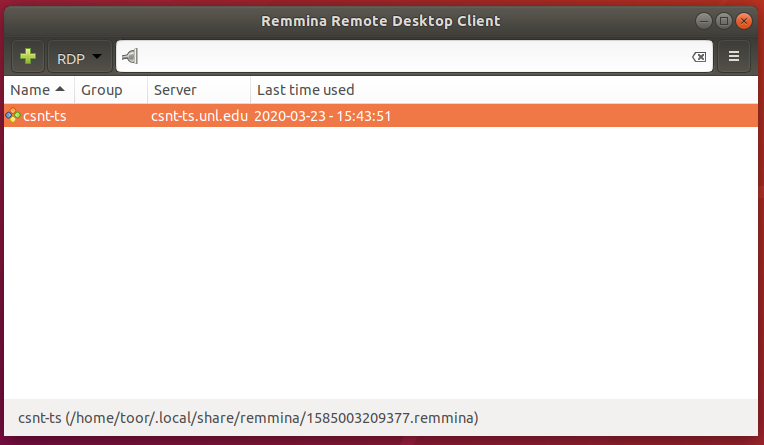This screenshot has height=445, width=764.
Task: Click the plug icon in the quick connect field
Action: (129, 57)
